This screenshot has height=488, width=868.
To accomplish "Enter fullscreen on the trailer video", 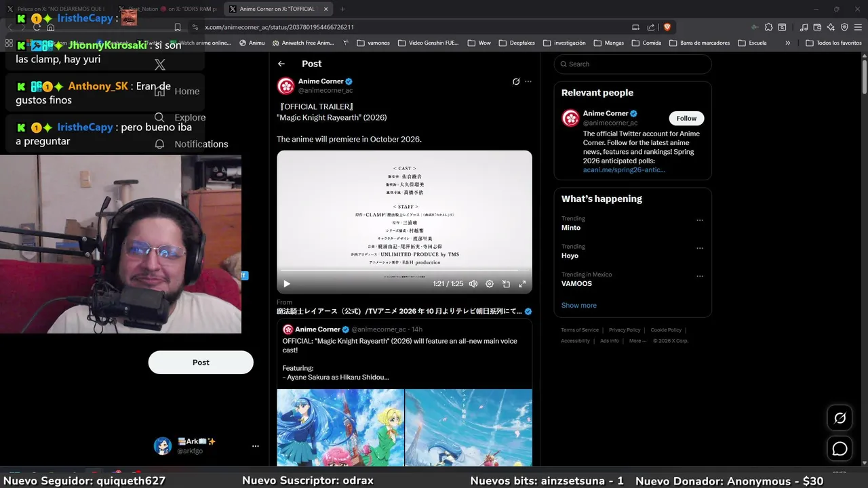I will coord(522,284).
